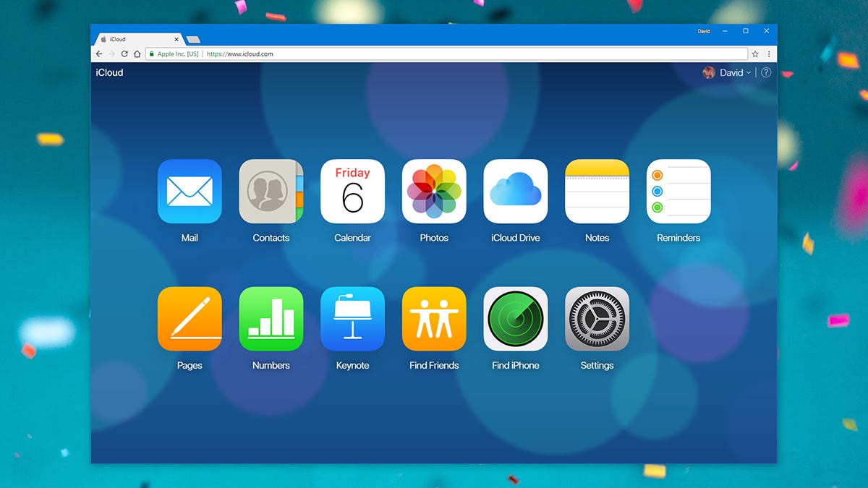868x488 pixels.
Task: Click the iCloud title in header
Action: point(109,72)
